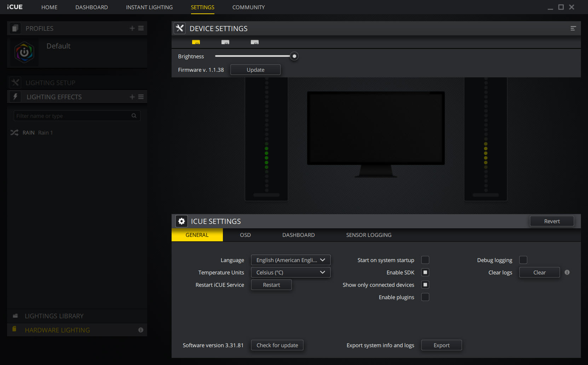588x365 pixels.
Task: Click the Hardware Lighting memory icon
Action: click(x=15, y=329)
